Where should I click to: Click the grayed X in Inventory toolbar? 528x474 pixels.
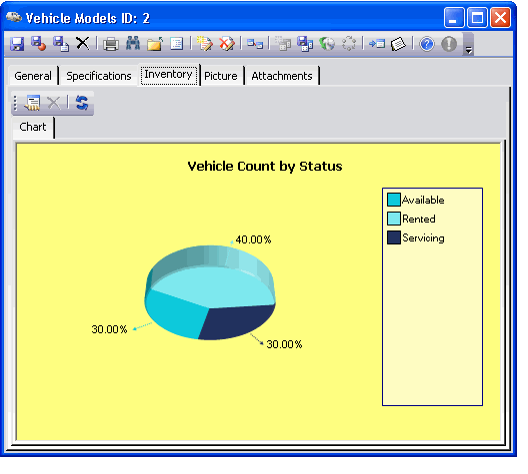coord(53,103)
